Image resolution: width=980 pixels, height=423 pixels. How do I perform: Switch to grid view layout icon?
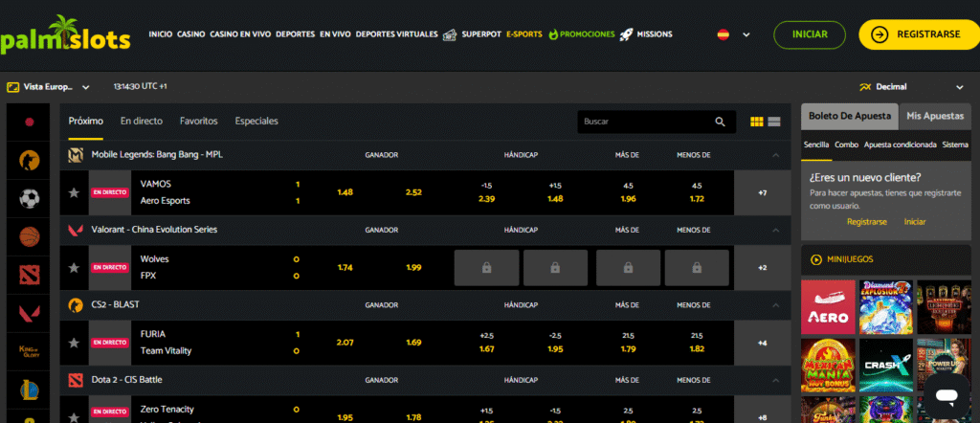pos(757,122)
